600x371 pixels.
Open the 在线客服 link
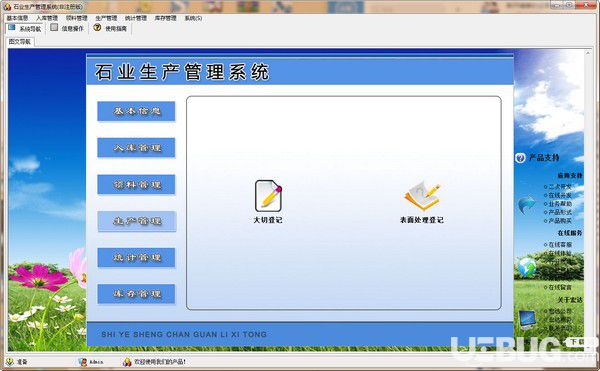pyautogui.click(x=560, y=244)
